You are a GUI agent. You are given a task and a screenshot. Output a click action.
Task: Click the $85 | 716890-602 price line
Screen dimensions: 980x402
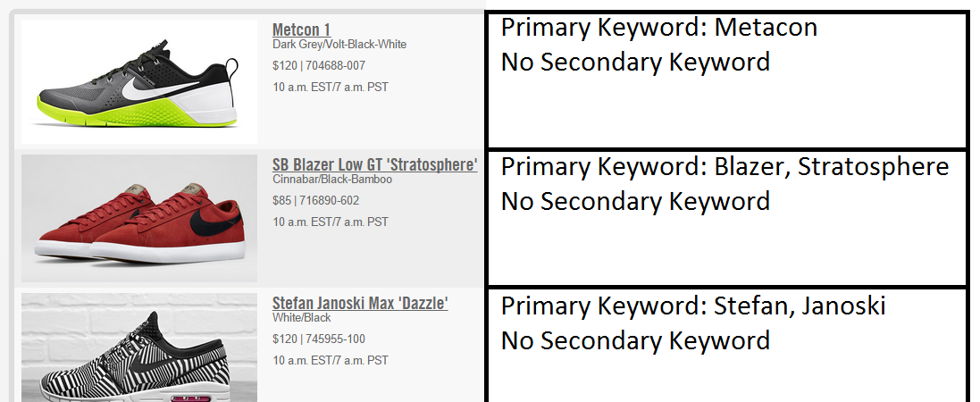pos(315,200)
